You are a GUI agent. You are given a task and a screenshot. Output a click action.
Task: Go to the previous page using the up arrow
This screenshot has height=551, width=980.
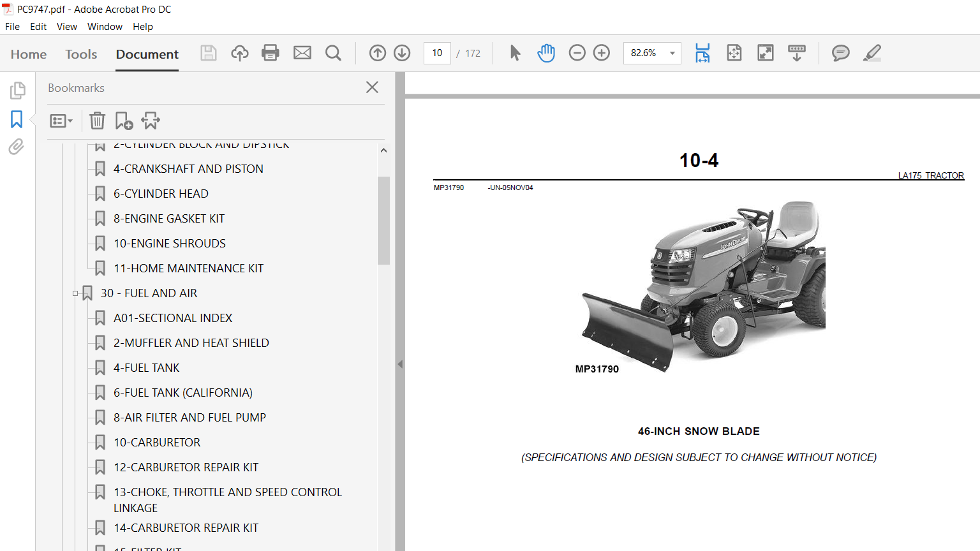tap(378, 53)
